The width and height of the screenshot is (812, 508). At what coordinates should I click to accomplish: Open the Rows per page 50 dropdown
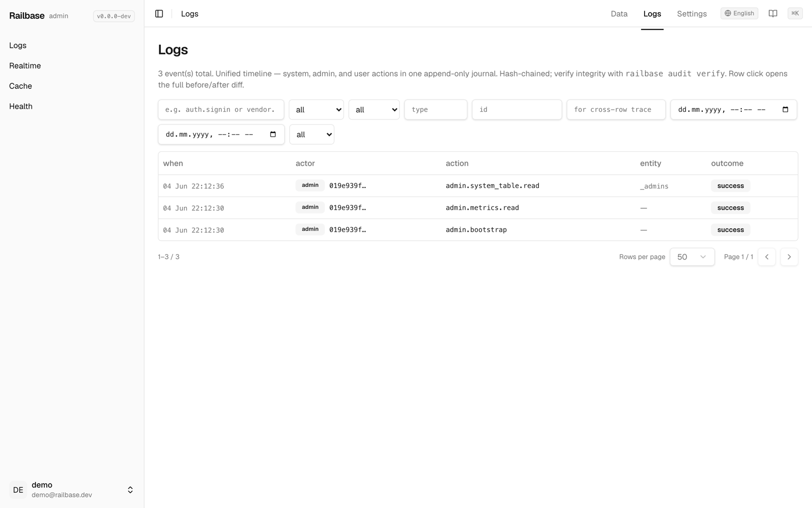point(692,257)
